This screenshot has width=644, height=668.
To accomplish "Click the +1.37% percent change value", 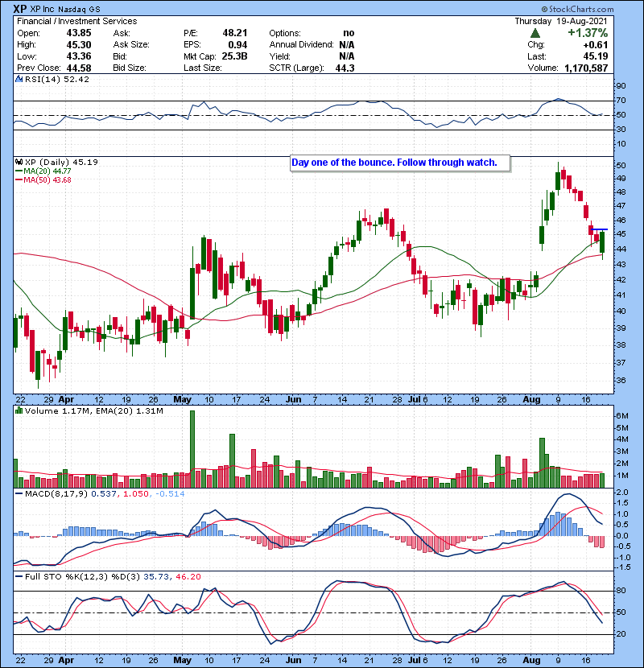I will pyautogui.click(x=588, y=33).
